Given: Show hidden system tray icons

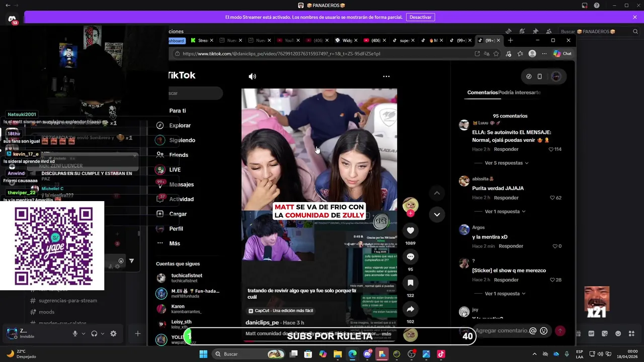Looking at the screenshot, I should click(534, 354).
